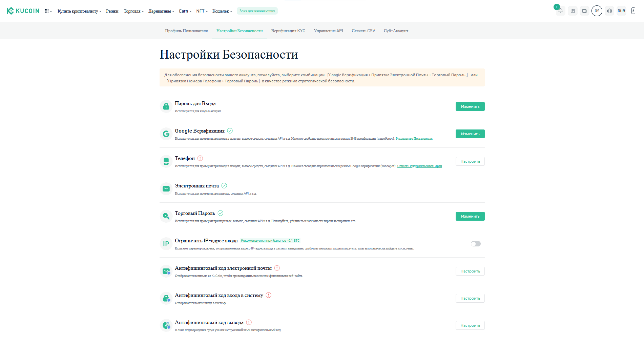Click the Зона для начинающих badge
The image size is (644, 342).
[257, 11]
